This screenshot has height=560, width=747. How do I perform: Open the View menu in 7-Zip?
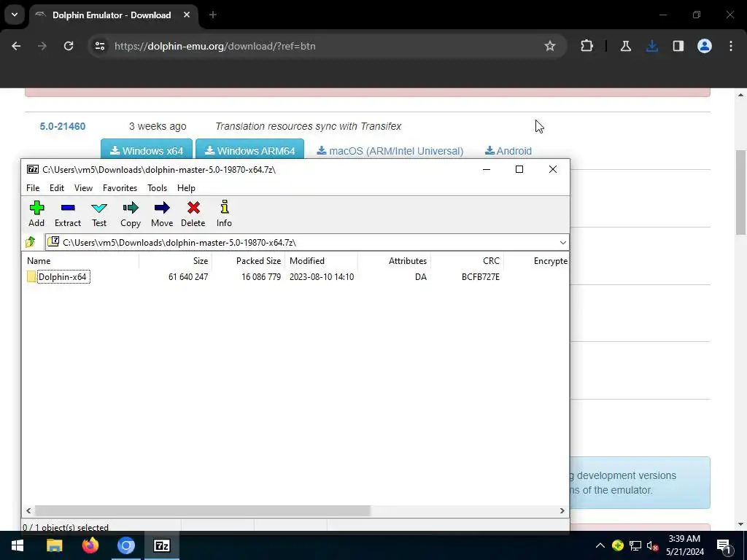pyautogui.click(x=83, y=187)
